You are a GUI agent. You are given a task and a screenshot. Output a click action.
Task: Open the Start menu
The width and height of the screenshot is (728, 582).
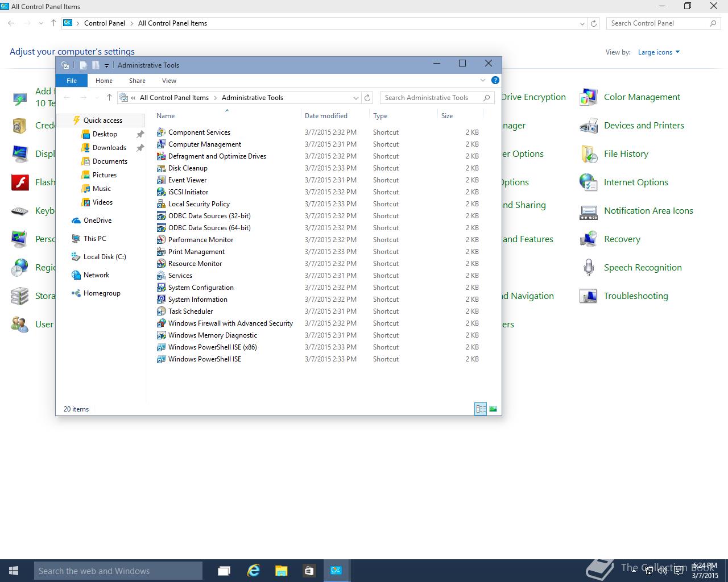click(x=14, y=571)
